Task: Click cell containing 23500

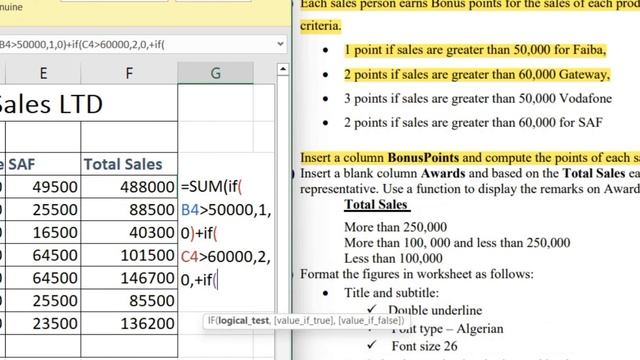Action: (x=43, y=324)
